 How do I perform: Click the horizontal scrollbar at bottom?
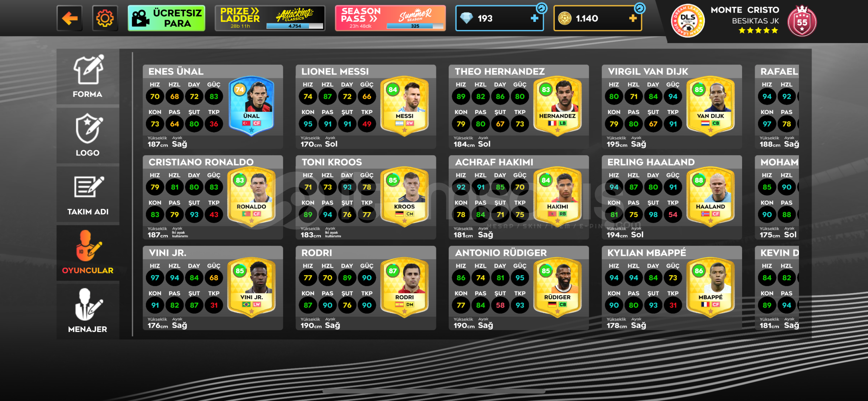pyautogui.click(x=434, y=391)
